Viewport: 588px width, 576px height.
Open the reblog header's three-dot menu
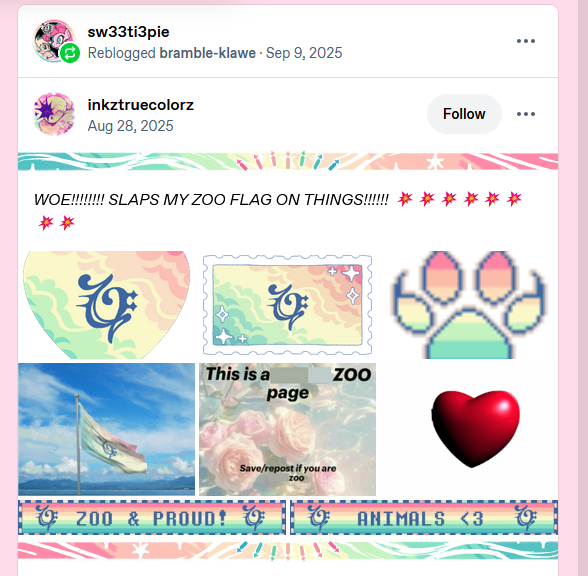point(526,41)
